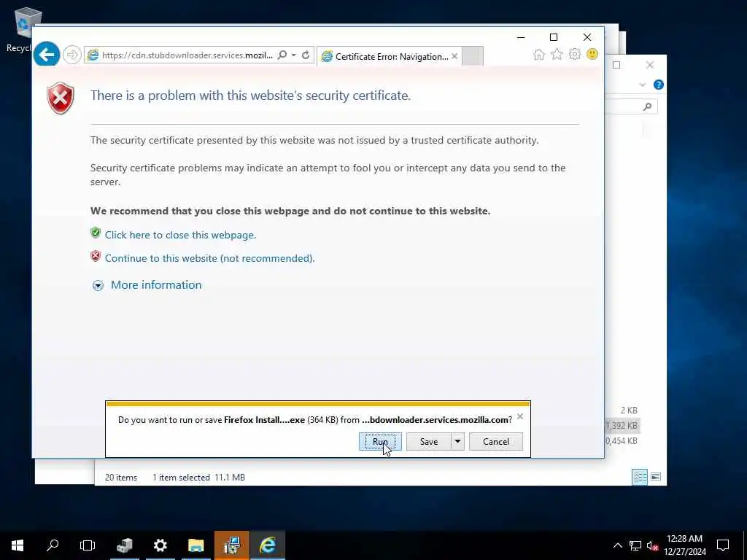
Task: Open Server Manager from the taskbar
Action: pos(124,545)
